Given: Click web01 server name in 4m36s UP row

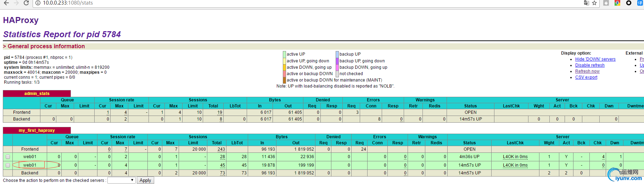Looking at the screenshot, I should coord(30,157).
